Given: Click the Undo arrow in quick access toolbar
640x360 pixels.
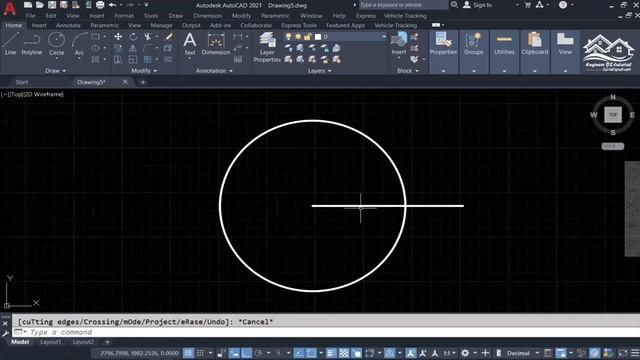Looking at the screenshot, I should (x=112, y=5).
